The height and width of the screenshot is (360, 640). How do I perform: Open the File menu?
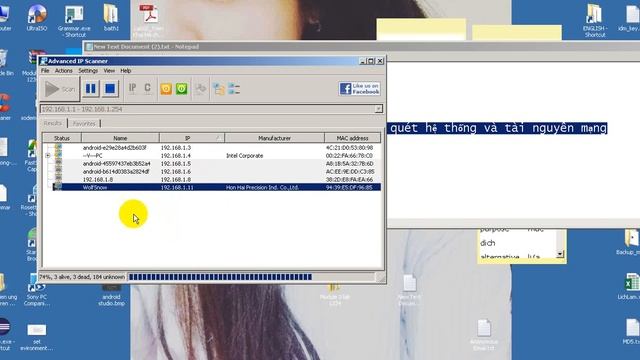click(45, 71)
